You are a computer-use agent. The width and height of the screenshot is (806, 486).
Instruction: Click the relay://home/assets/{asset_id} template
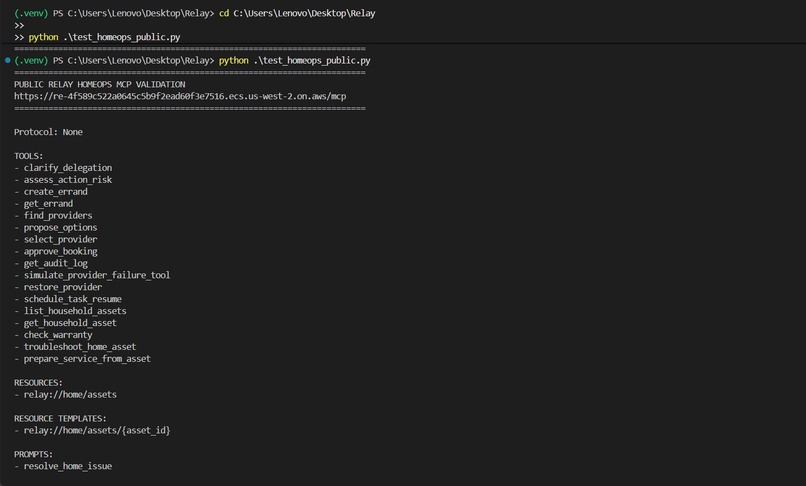tap(97, 430)
